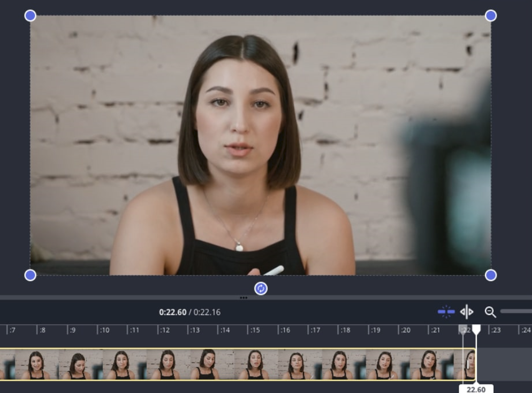The image size is (532, 393).
Task: Click the split clip icon
Action: point(467,312)
